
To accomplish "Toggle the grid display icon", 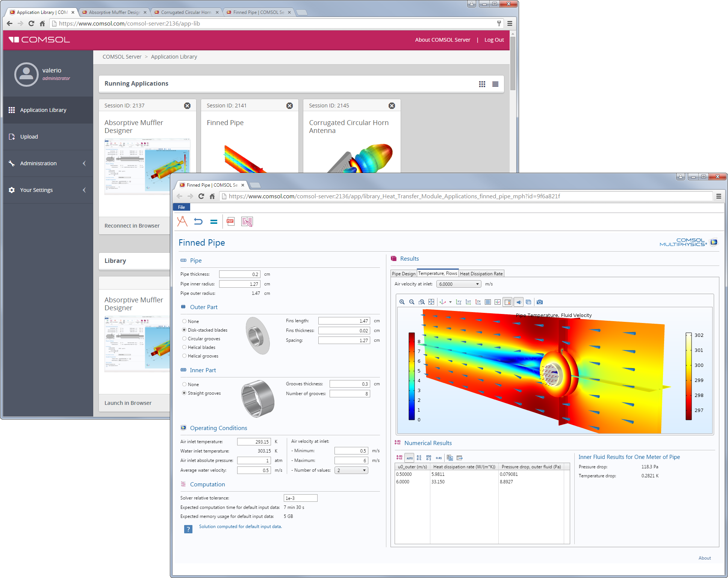I will pyautogui.click(x=488, y=302).
